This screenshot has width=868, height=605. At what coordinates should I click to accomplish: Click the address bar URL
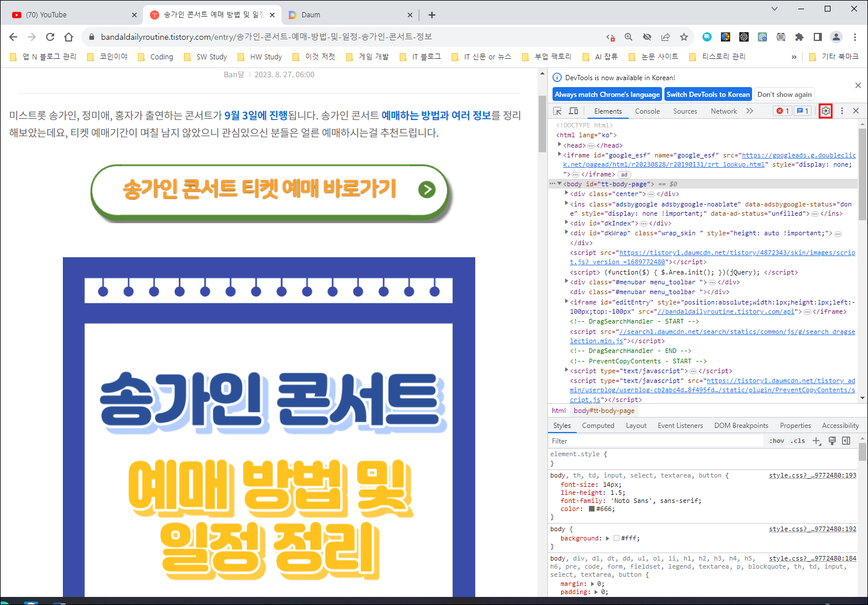(266, 37)
